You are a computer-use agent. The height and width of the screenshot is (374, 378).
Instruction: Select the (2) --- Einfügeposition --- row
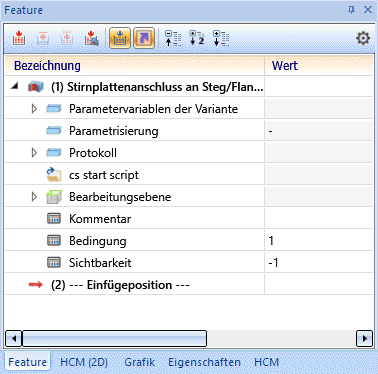click(189, 285)
